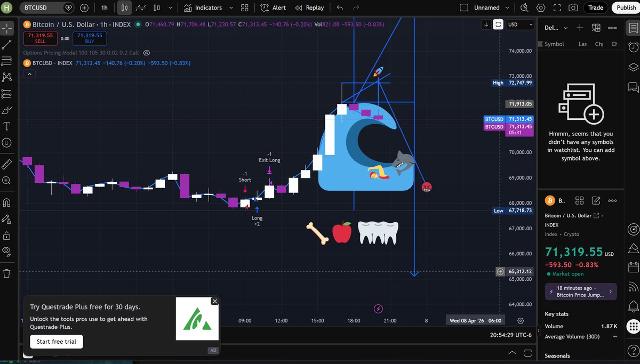
Task: Open the quick search icon
Action: tap(524, 7)
